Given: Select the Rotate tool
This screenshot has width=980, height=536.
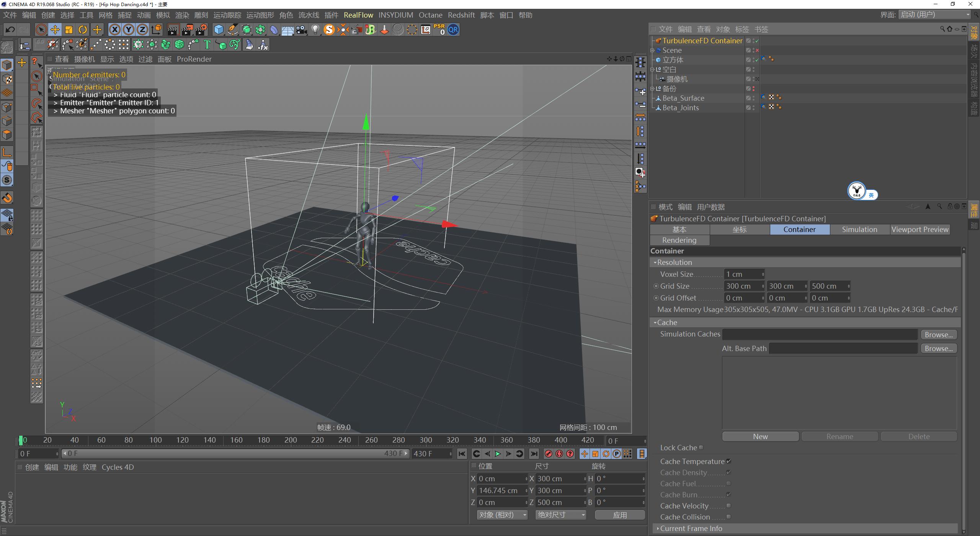Looking at the screenshot, I should pyautogui.click(x=83, y=29).
